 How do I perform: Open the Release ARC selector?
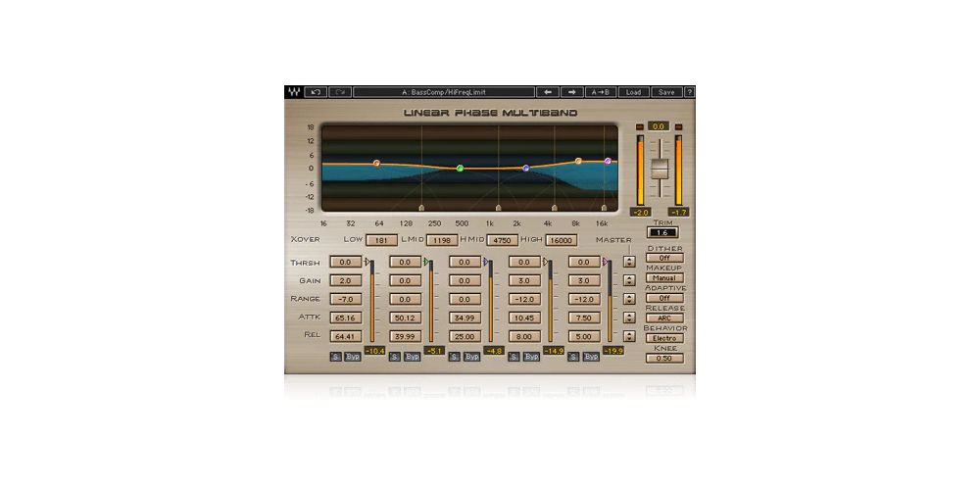point(664,318)
